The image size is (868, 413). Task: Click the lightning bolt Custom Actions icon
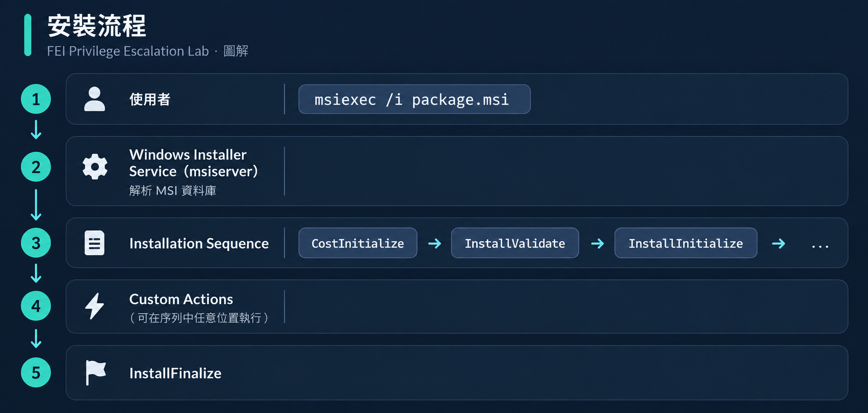(94, 306)
